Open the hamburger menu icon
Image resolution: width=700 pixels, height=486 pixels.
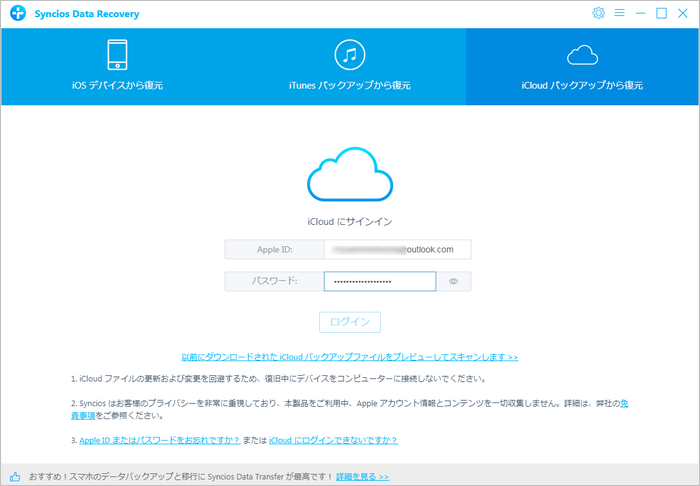[x=619, y=13]
